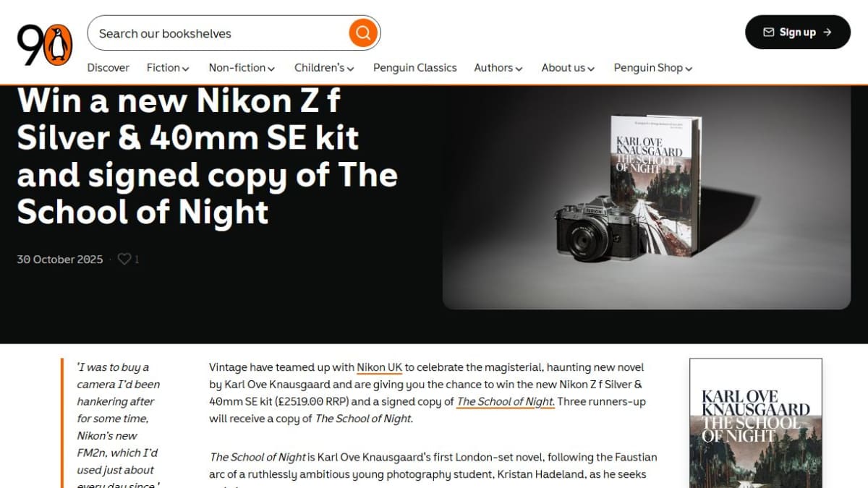
Task: Open the Children's dropdown menu
Action: (324, 68)
